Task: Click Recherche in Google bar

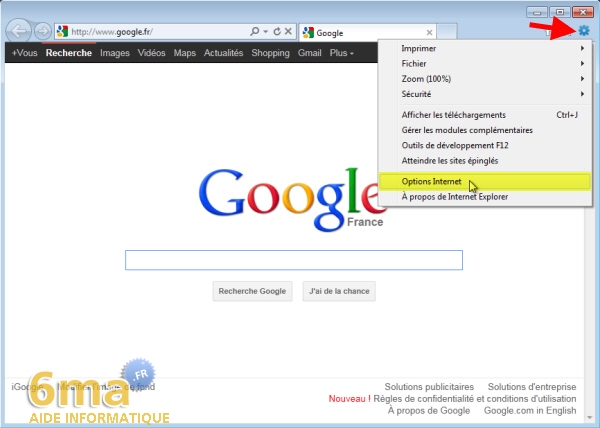Action: [x=69, y=53]
